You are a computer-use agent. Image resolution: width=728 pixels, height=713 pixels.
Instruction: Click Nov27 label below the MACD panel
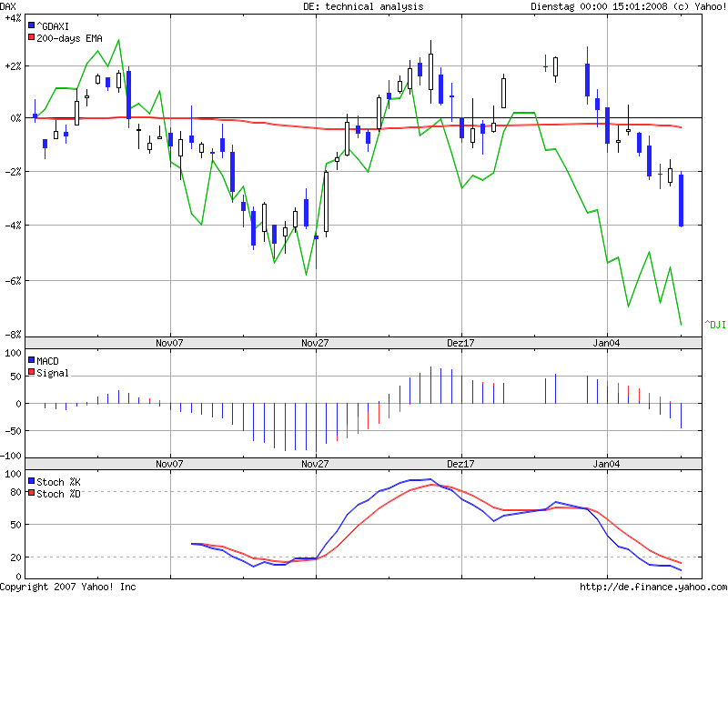tap(315, 464)
